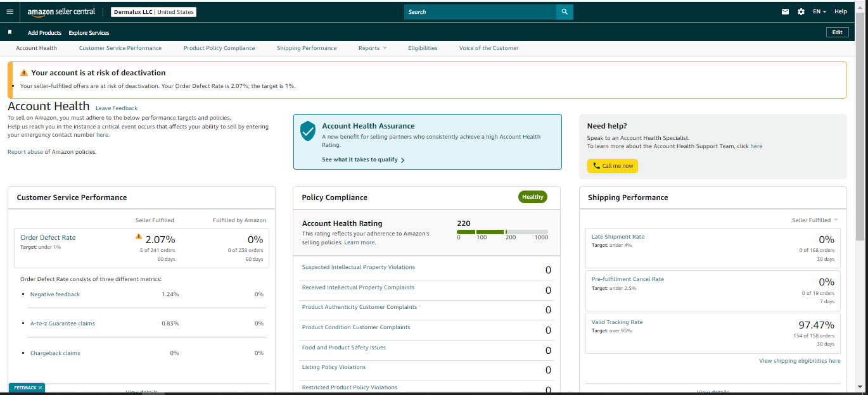Image resolution: width=868 pixels, height=395 pixels.
Task: Click the Help link
Action: (x=840, y=12)
